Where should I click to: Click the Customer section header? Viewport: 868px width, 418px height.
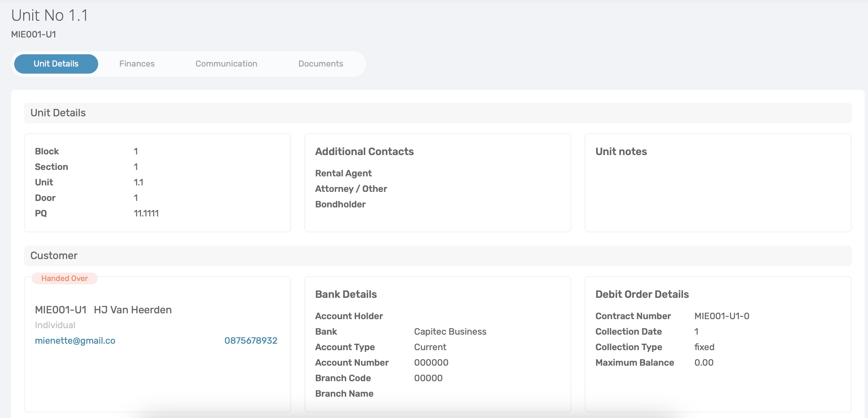tap(54, 256)
